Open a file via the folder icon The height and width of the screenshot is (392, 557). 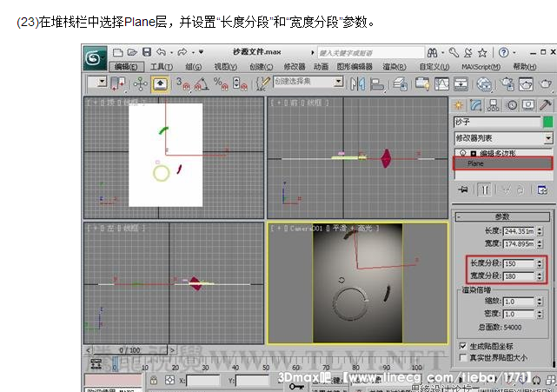coord(132,53)
